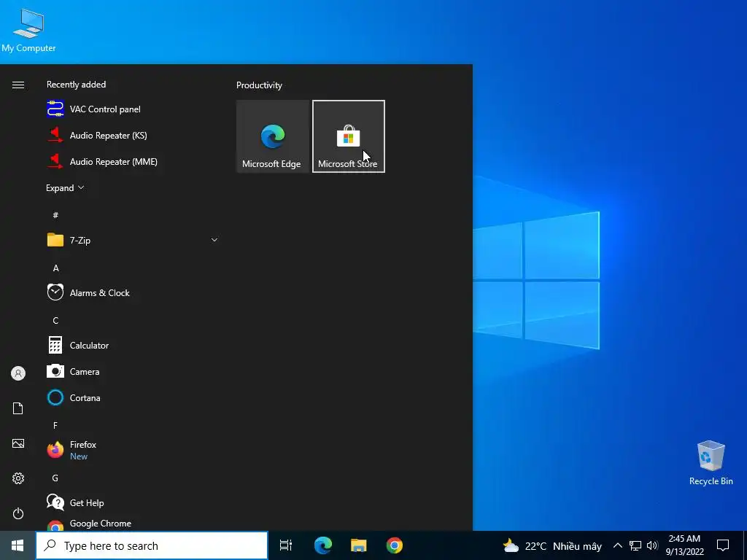747x560 pixels.
Task: Open Pictures from Start sidebar
Action: [18, 443]
